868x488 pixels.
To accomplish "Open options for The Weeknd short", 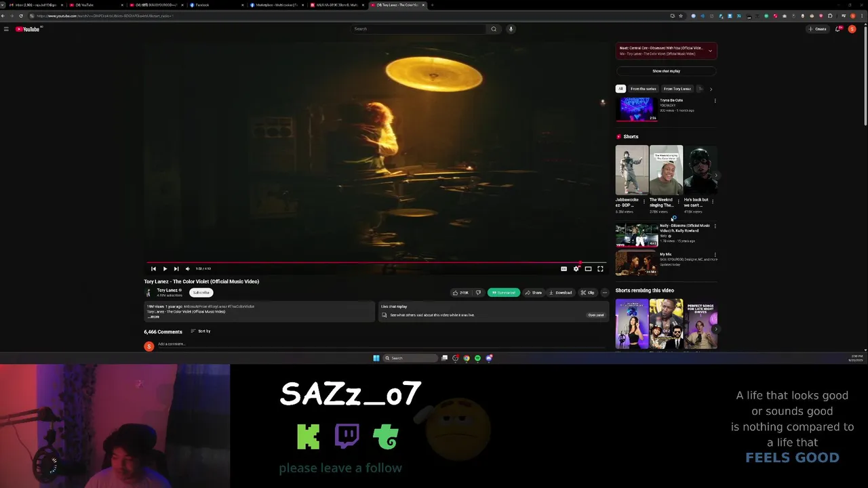I will pyautogui.click(x=678, y=201).
